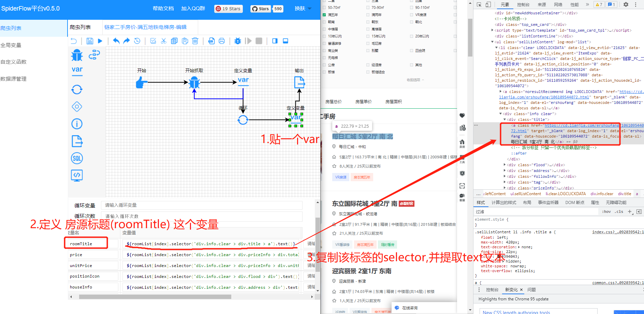Run the crawler with the play icon
644x314 pixels.
coord(100,41)
